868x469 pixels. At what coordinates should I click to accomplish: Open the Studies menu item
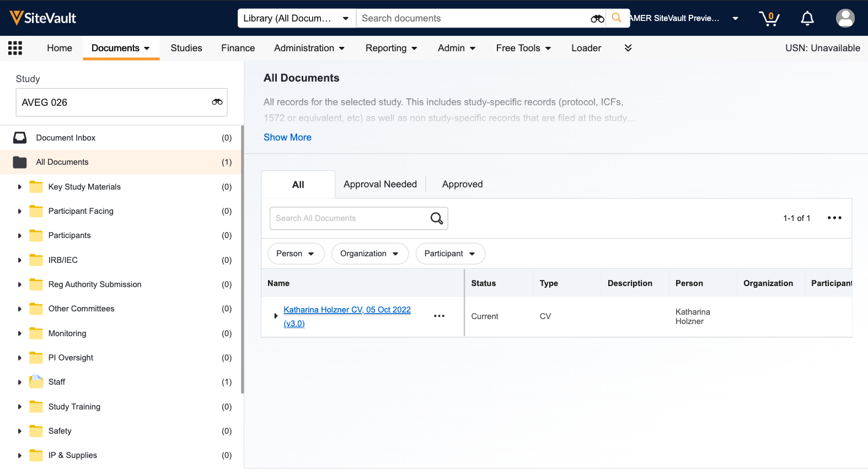[x=186, y=48]
